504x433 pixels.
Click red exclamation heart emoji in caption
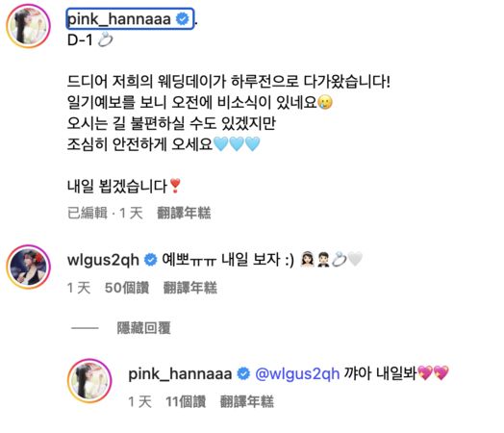point(175,186)
